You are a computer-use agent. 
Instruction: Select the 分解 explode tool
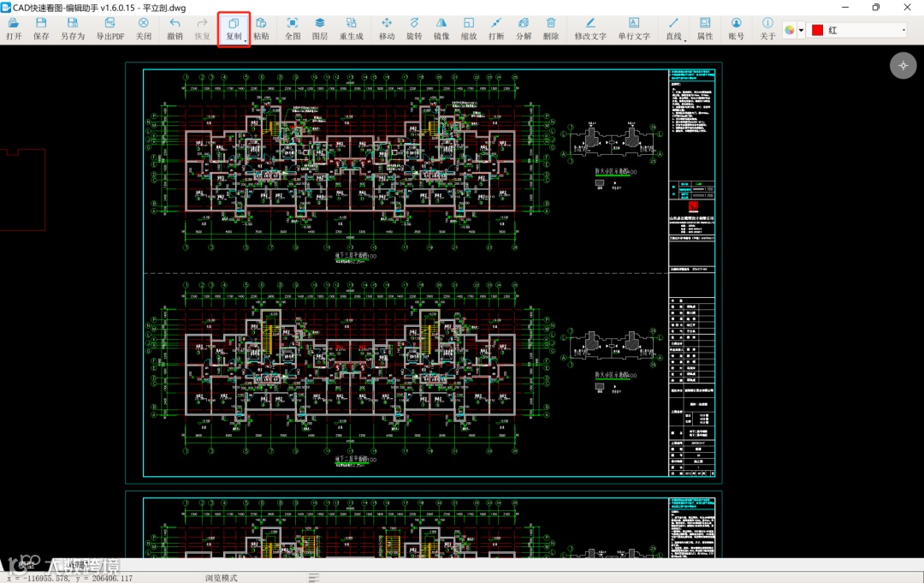(x=524, y=29)
